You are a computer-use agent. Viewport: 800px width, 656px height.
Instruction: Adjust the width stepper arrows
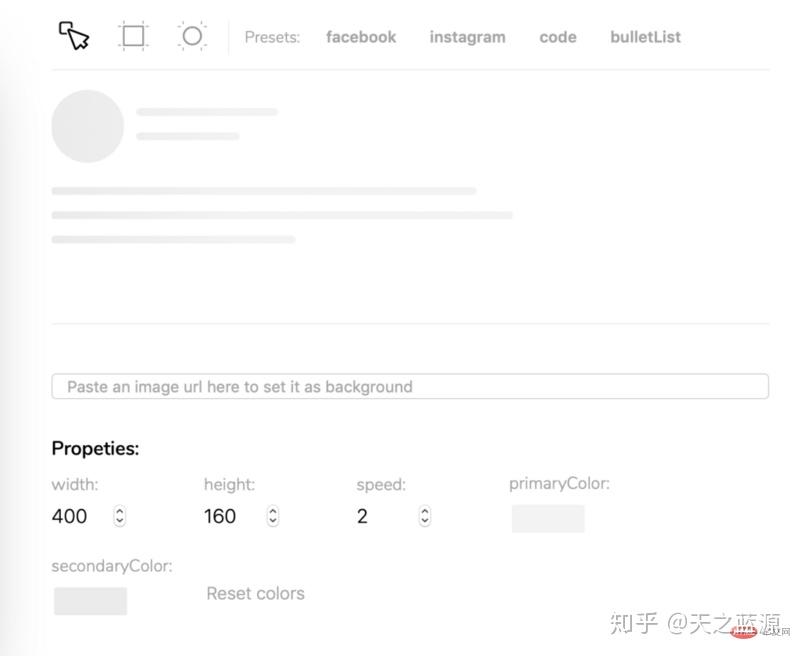pyautogui.click(x=120, y=516)
